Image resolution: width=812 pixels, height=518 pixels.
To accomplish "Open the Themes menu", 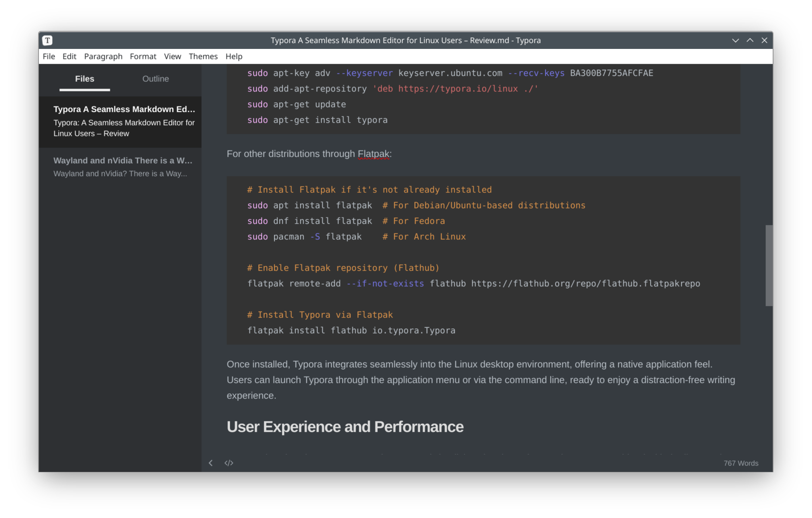I will click(203, 56).
